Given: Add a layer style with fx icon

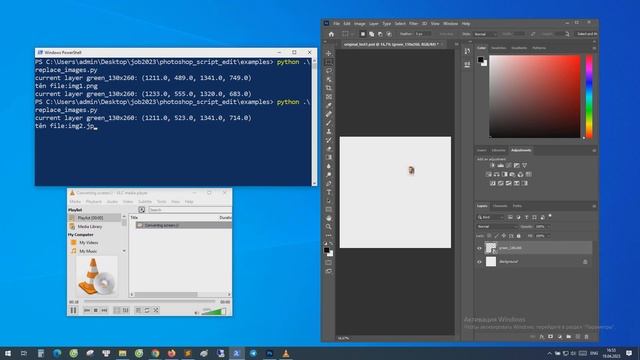Looking at the screenshot, I should tap(542, 337).
